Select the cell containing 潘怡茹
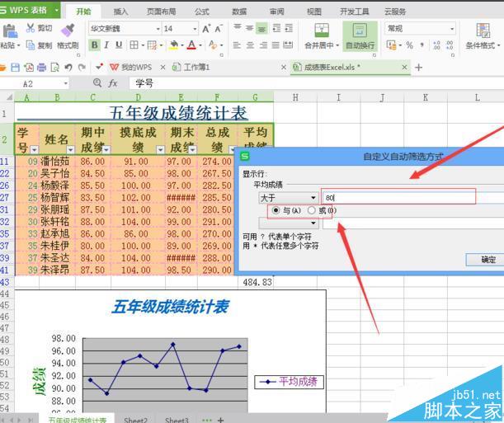504x423 pixels. click(55, 162)
